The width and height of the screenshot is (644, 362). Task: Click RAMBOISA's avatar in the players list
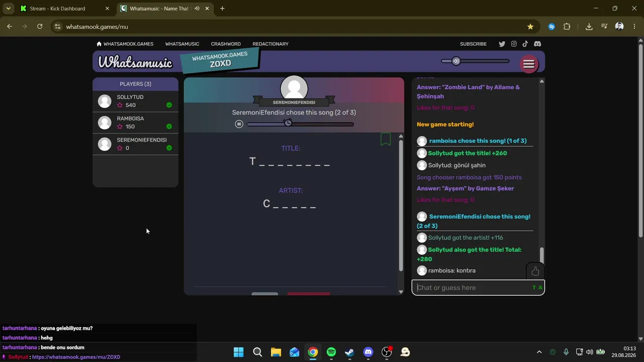pos(105,123)
